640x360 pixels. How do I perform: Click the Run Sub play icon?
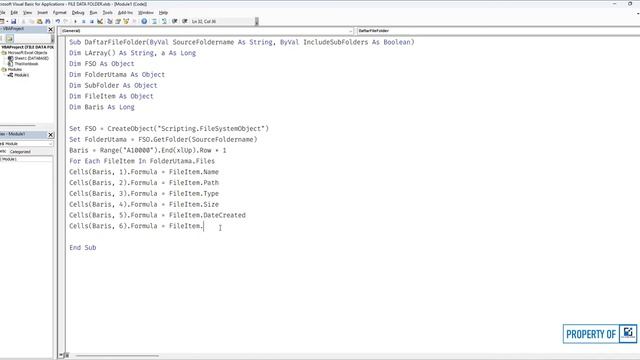pos(75,21)
